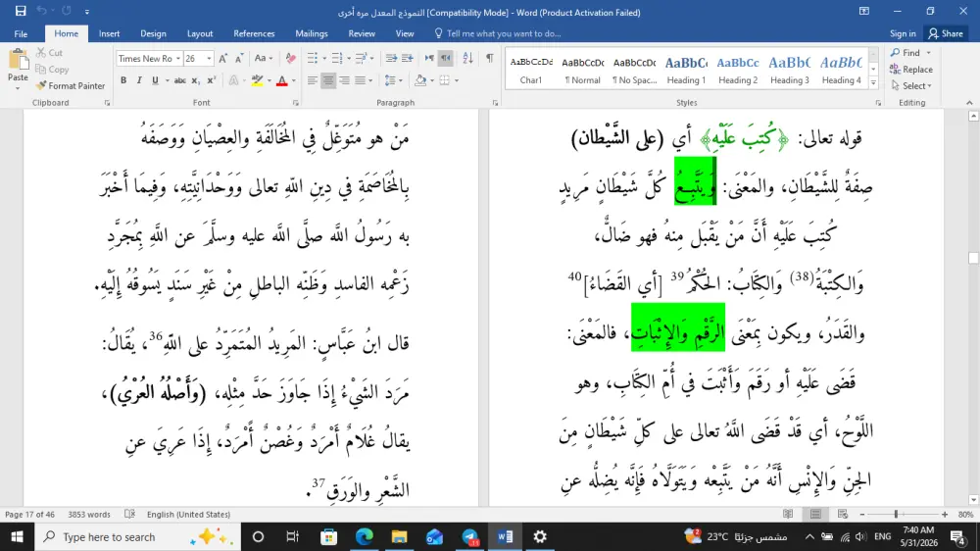980x551 pixels.
Task: Increase font size with Grow Font
Action: click(x=223, y=58)
